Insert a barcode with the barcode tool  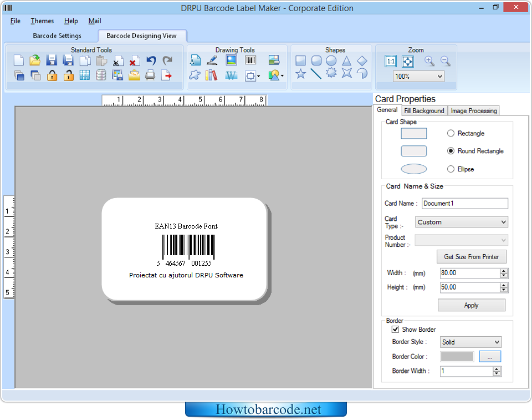click(250, 60)
